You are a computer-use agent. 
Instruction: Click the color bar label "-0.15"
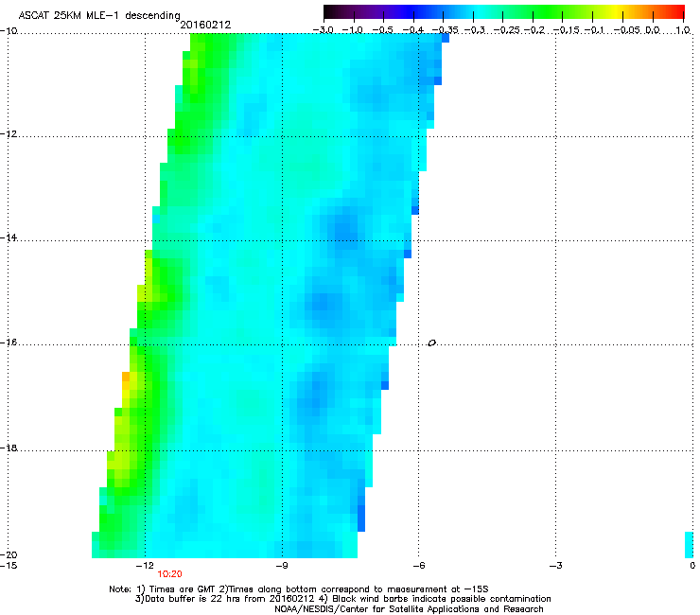pyautogui.click(x=566, y=30)
